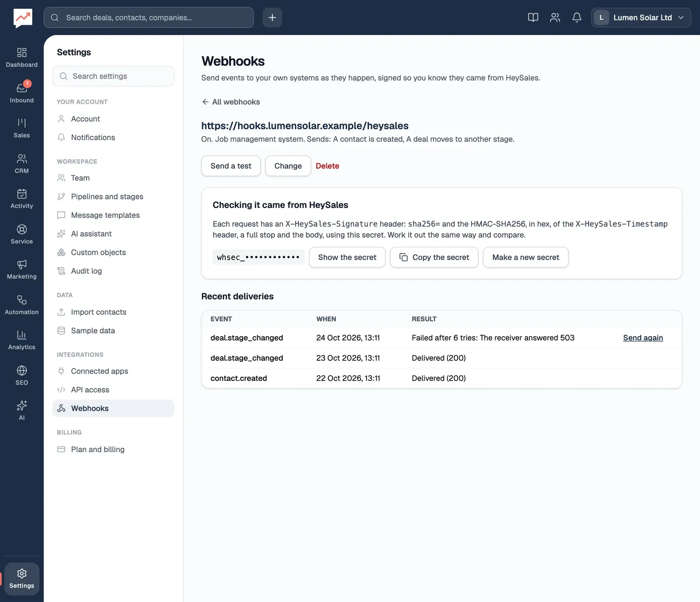Viewport: 700px width, 602px height.
Task: Click Send again for the failed delivery
Action: point(643,338)
